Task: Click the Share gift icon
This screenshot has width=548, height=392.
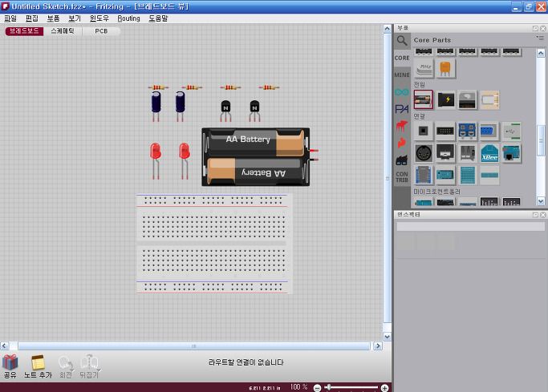Action: [x=10, y=362]
